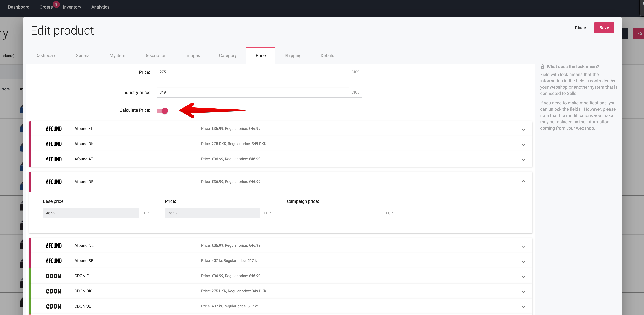Viewport: 644px width, 315px height.
Task: Switch to the Images tab
Action: [192, 55]
